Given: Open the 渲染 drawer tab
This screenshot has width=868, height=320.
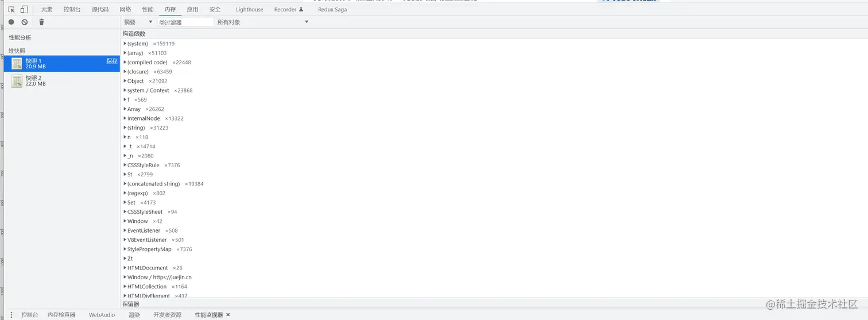Looking at the screenshot, I should (x=134, y=315).
